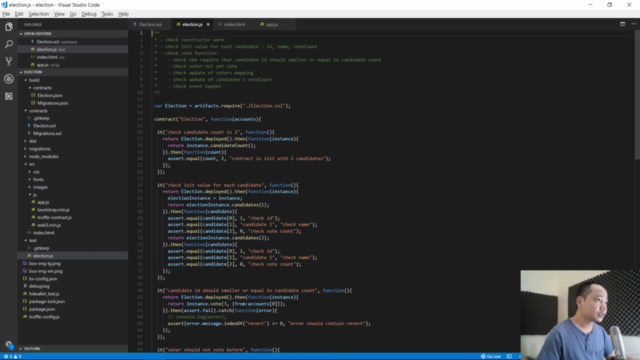The height and width of the screenshot is (360, 640).
Task: Open the View menu
Action: pyautogui.click(x=59, y=14)
